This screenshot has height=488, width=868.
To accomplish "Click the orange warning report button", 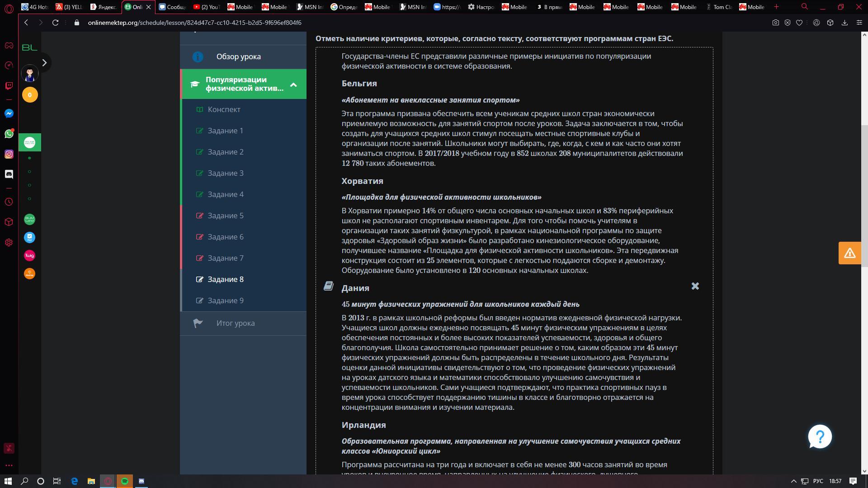I will [849, 253].
